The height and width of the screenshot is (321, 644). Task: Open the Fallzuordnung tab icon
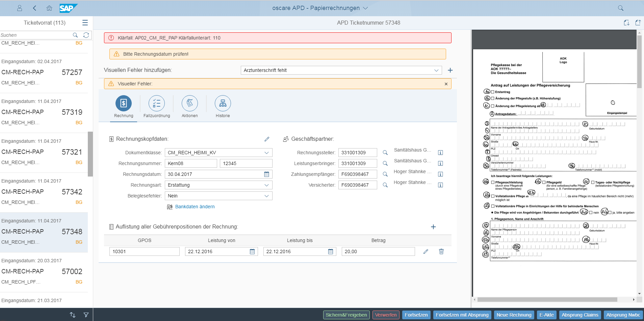tap(157, 103)
